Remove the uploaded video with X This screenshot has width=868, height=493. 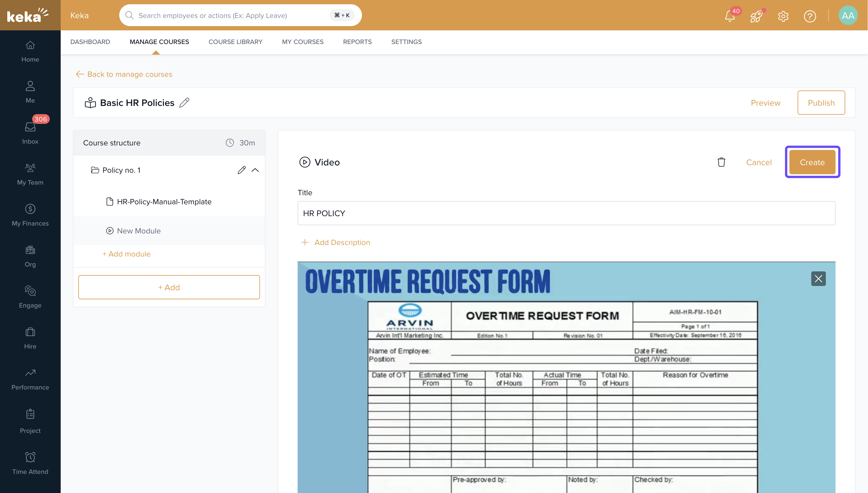(x=818, y=279)
